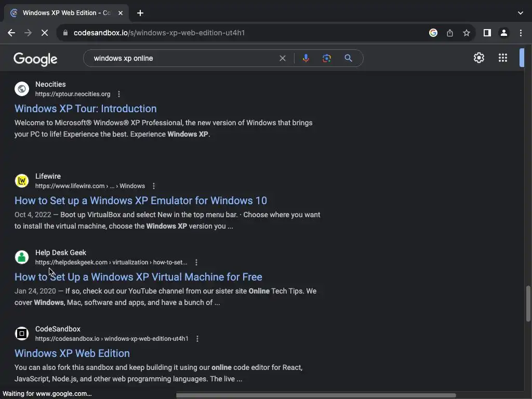Open options for the Neocities result
Screen dimensions: 532x399
[119, 94]
